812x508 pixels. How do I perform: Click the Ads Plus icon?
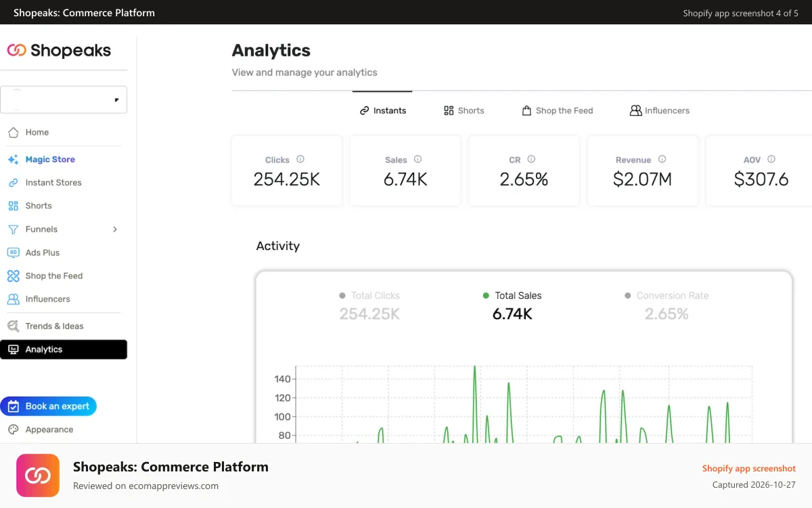13,253
